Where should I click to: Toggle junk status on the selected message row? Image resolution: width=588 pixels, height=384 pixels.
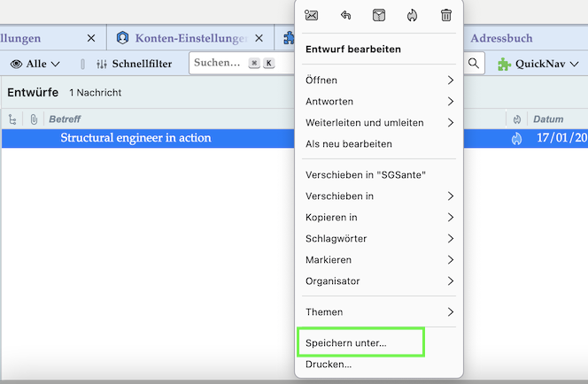[517, 138]
